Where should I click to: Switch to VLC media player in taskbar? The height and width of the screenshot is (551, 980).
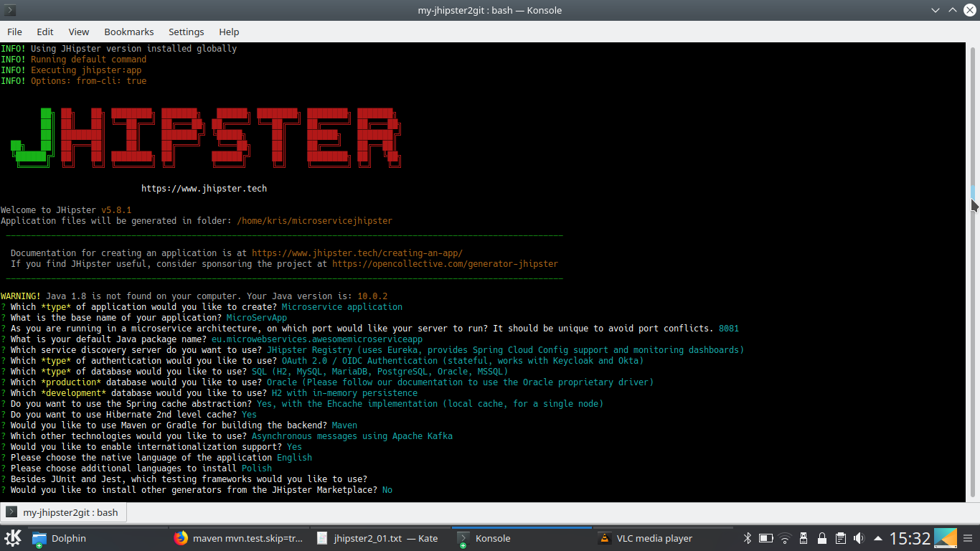(664, 538)
